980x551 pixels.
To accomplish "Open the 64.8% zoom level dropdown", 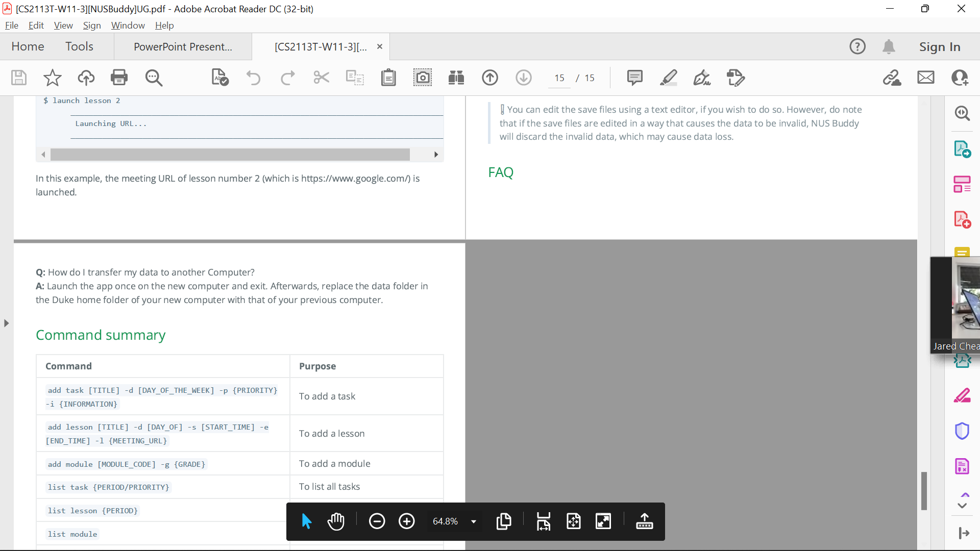I will 473,521.
